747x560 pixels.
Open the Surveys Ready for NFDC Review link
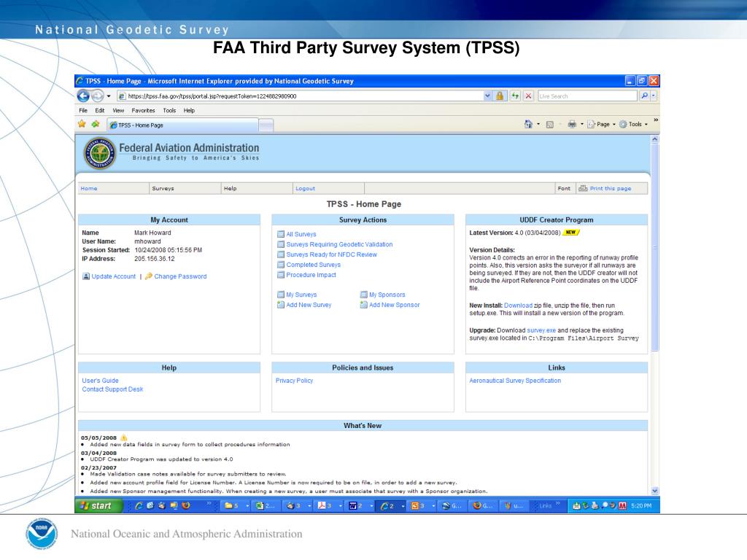point(332,254)
